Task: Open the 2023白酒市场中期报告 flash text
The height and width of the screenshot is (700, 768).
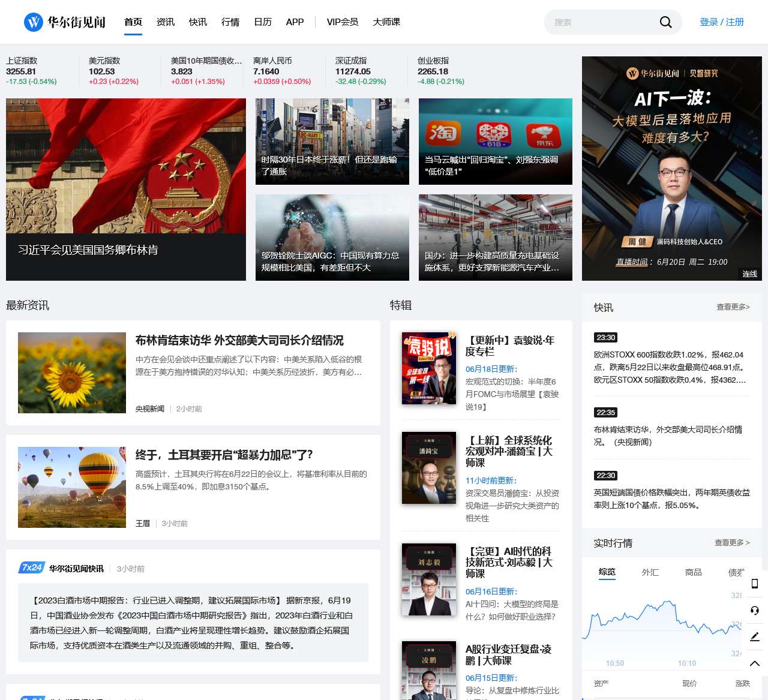Action: click(x=193, y=623)
